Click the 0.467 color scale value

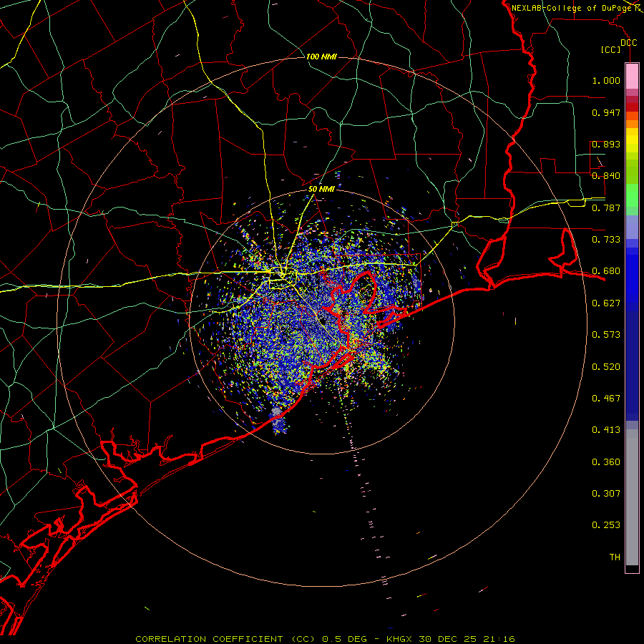606,399
